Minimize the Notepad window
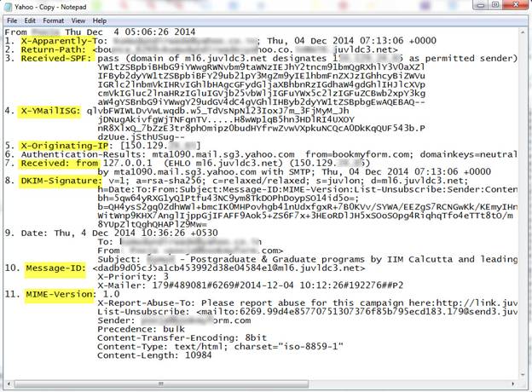 pos(480,5)
